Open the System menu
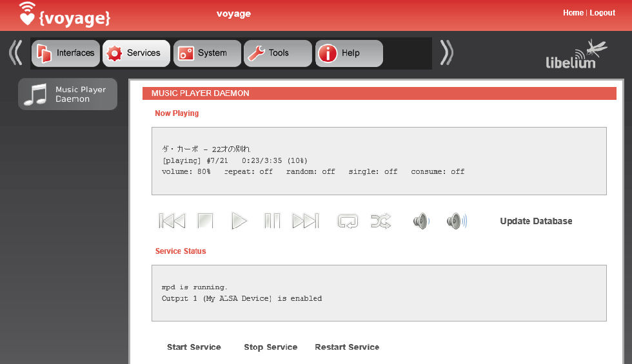The height and width of the screenshot is (364, 632). point(206,53)
